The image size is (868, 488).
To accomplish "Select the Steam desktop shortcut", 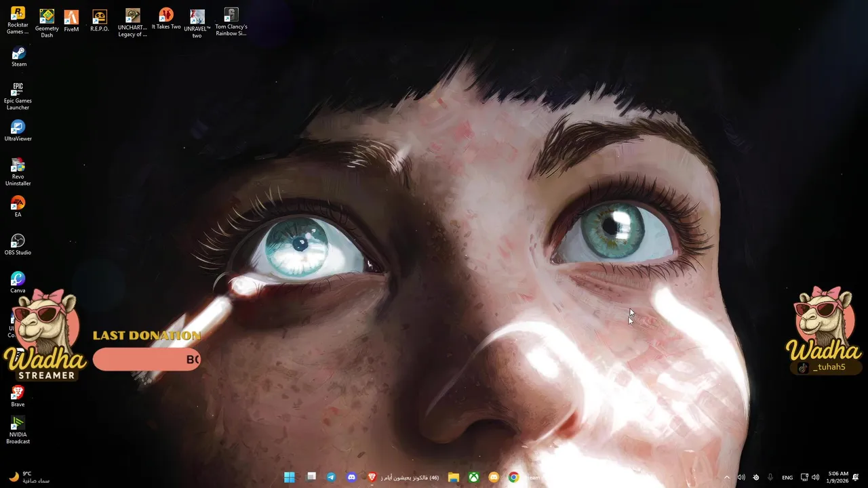I will coord(19,57).
